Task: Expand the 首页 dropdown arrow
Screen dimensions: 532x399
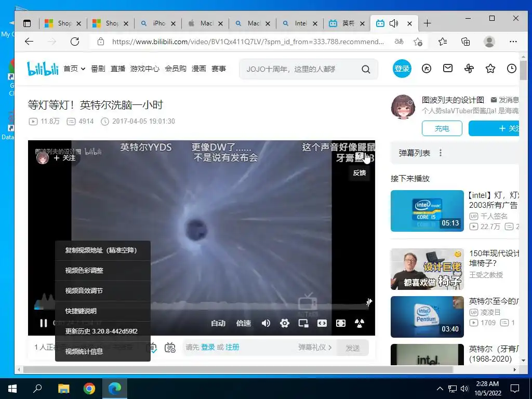Action: tap(83, 69)
